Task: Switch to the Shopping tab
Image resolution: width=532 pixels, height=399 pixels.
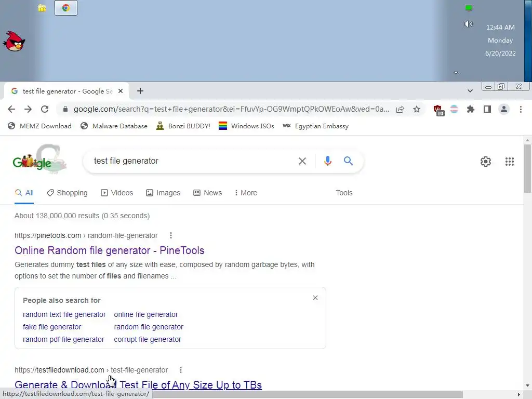Action: pyautogui.click(x=67, y=193)
